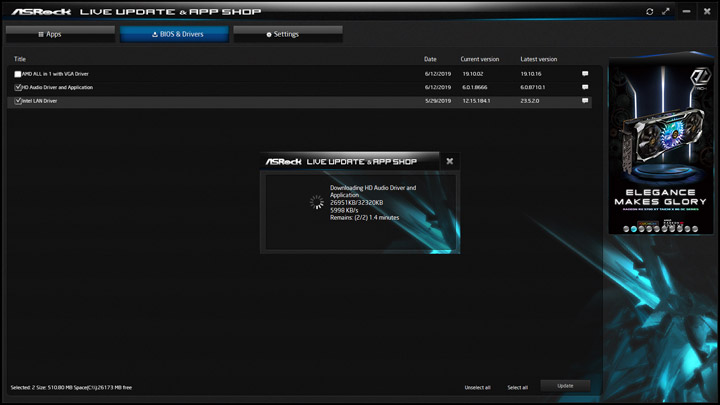Click the refresh icon in title bar

tap(649, 11)
